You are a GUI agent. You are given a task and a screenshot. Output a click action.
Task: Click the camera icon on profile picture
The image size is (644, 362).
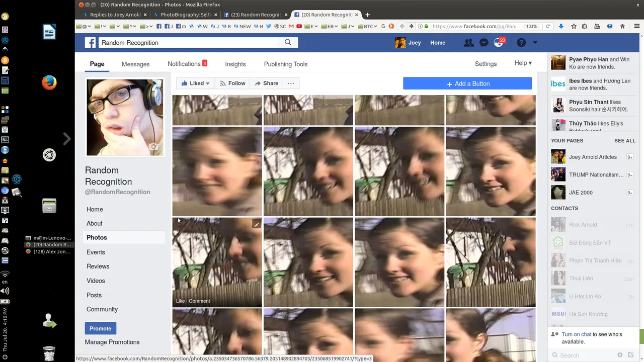(154, 147)
